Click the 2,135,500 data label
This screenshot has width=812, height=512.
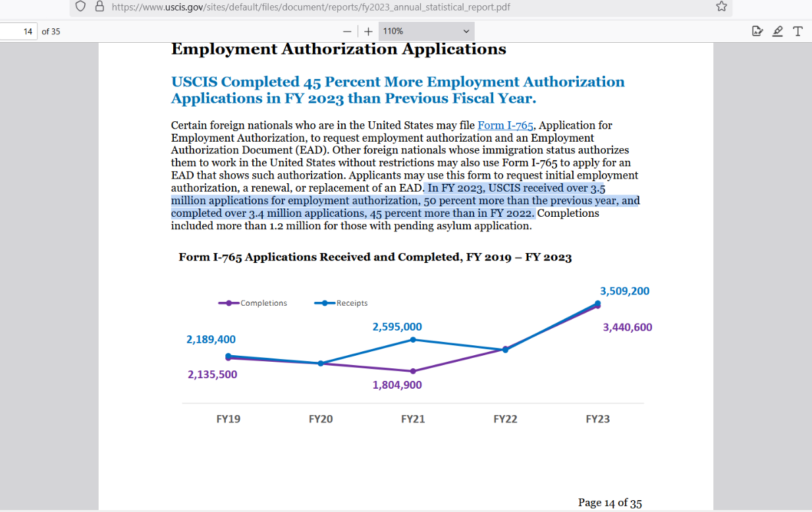click(212, 374)
